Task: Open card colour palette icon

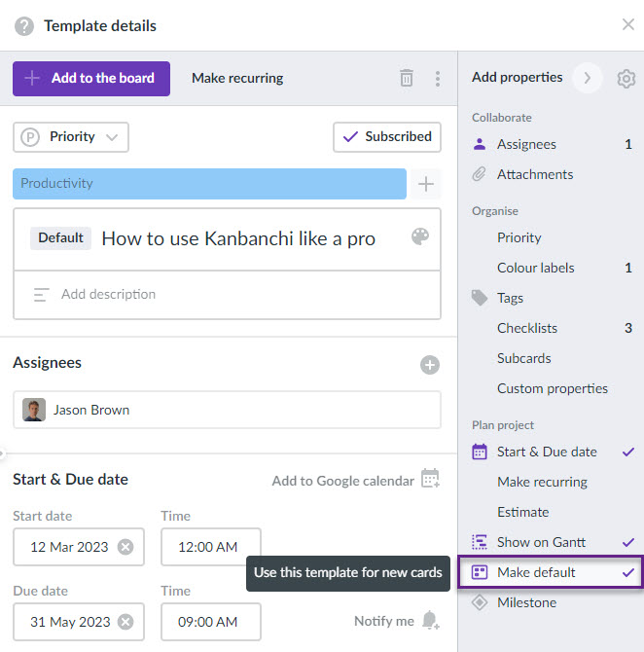Action: [420, 236]
